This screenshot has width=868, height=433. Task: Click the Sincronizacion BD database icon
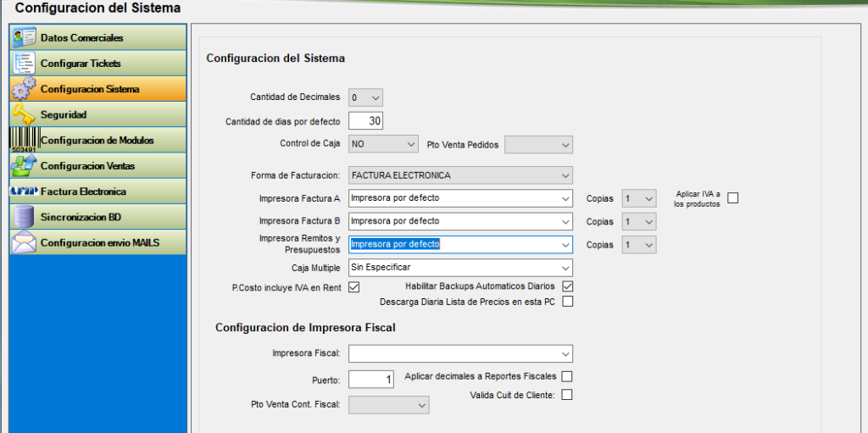pyautogui.click(x=24, y=217)
